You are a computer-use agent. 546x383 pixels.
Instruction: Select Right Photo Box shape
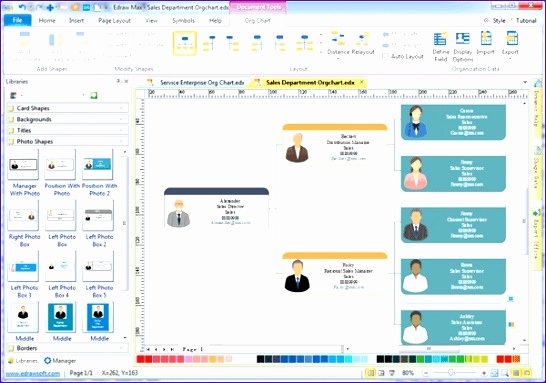click(24, 223)
